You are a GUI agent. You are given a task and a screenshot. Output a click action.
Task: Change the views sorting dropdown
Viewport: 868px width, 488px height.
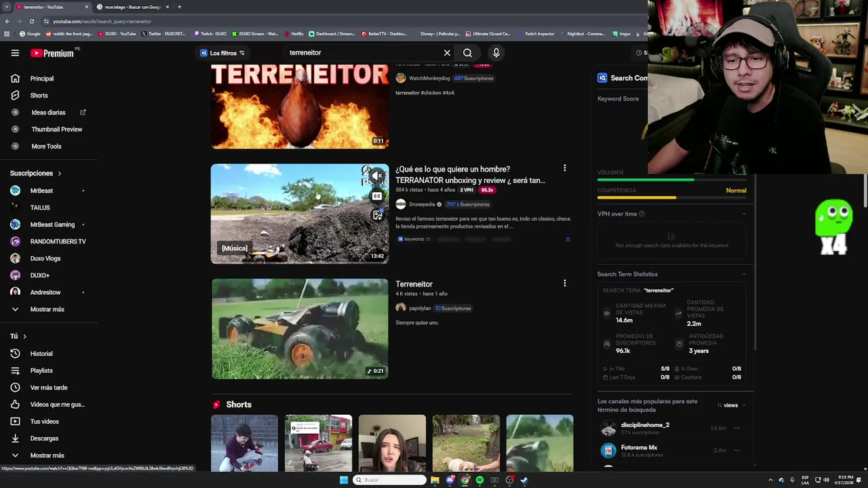731,405
